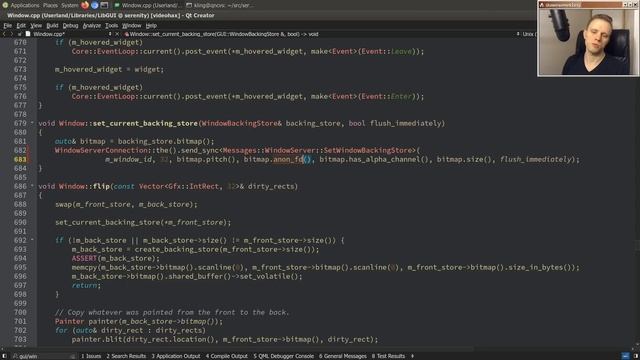640x360 pixels.
Task: Collapse the Window::flip function at line 686
Action: click(x=32, y=186)
